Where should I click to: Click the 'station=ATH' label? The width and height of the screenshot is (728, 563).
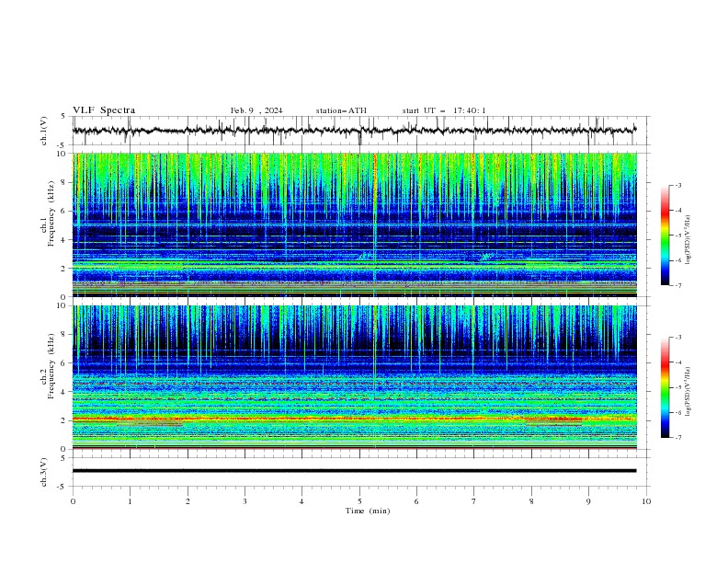[x=341, y=110]
